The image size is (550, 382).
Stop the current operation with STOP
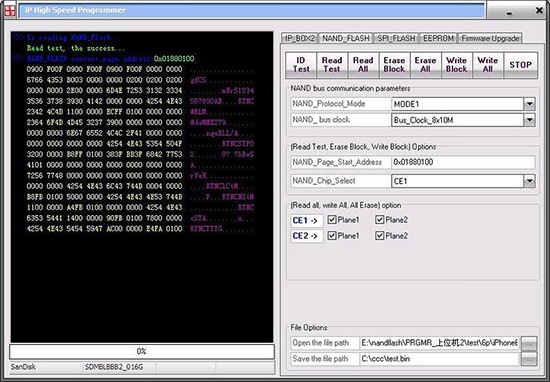click(x=521, y=65)
